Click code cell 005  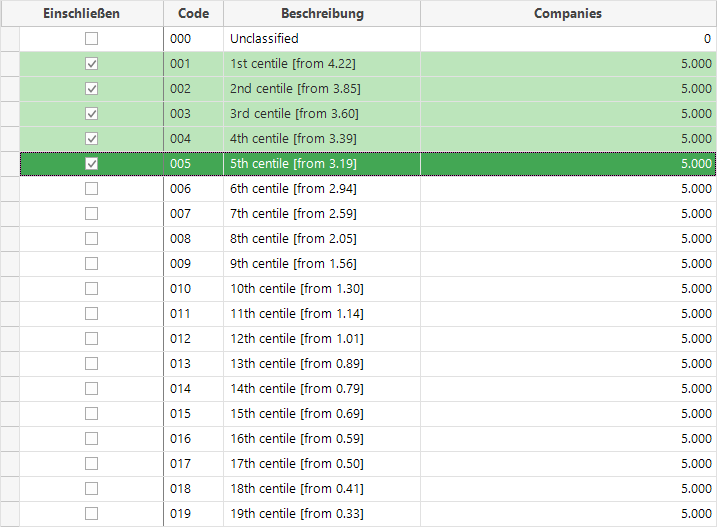tap(193, 163)
